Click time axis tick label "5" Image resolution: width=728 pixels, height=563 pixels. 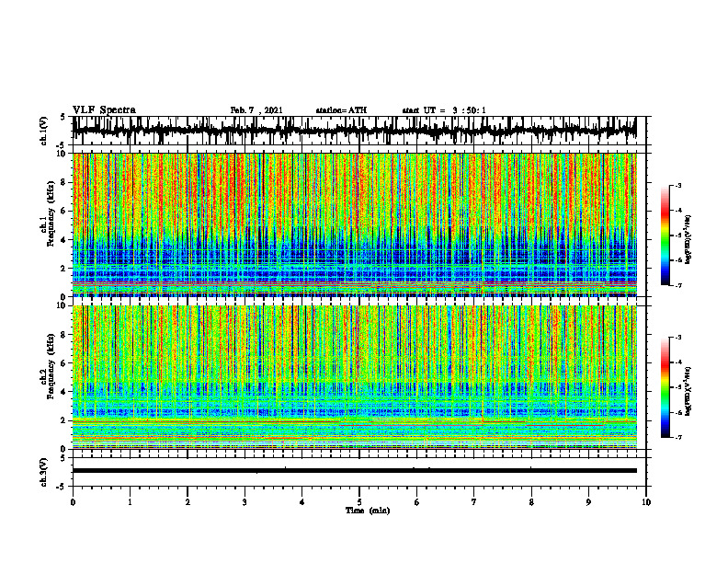359,502
